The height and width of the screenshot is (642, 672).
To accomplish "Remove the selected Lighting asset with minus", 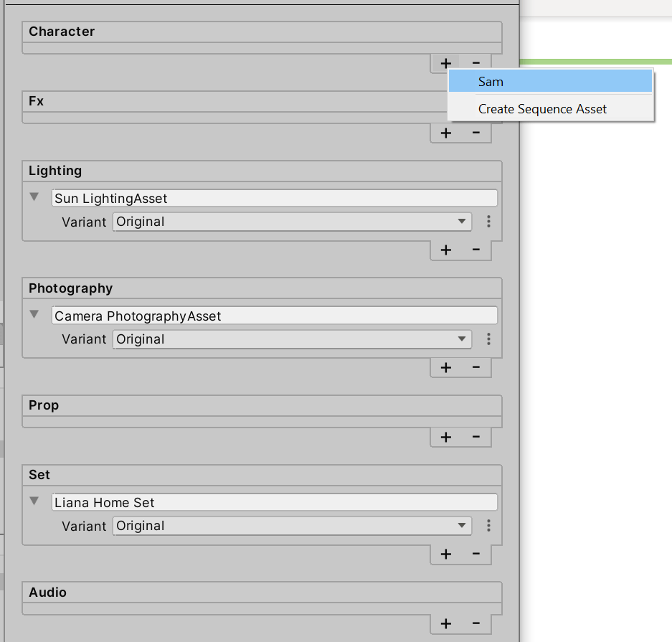I will click(475, 250).
